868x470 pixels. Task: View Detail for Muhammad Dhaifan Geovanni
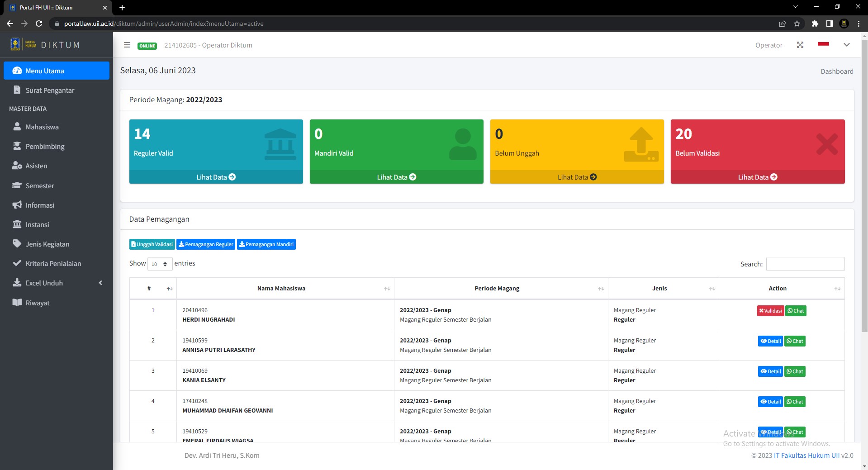tap(770, 402)
